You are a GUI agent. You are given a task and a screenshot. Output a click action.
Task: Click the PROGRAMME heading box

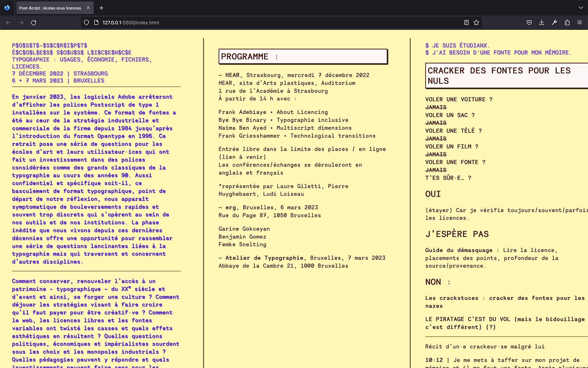coord(303,56)
